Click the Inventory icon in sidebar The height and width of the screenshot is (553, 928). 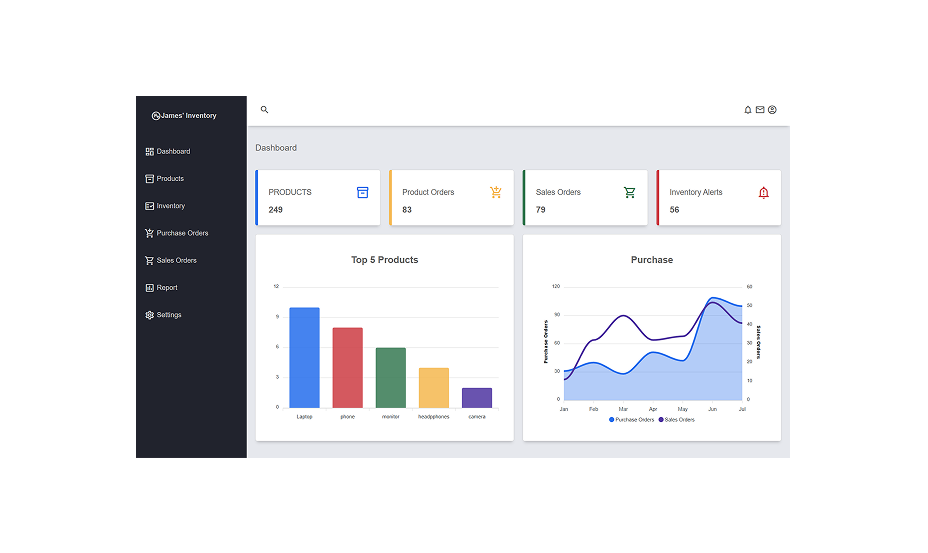150,206
